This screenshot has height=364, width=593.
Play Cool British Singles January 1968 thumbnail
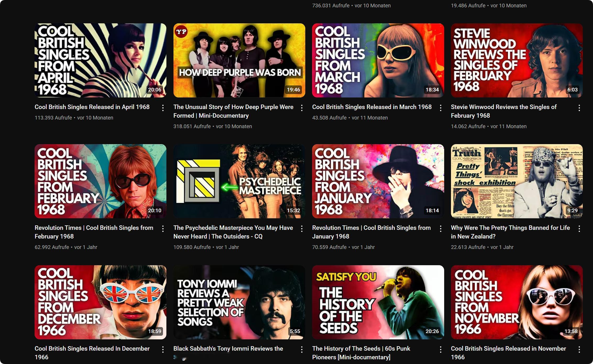click(378, 181)
